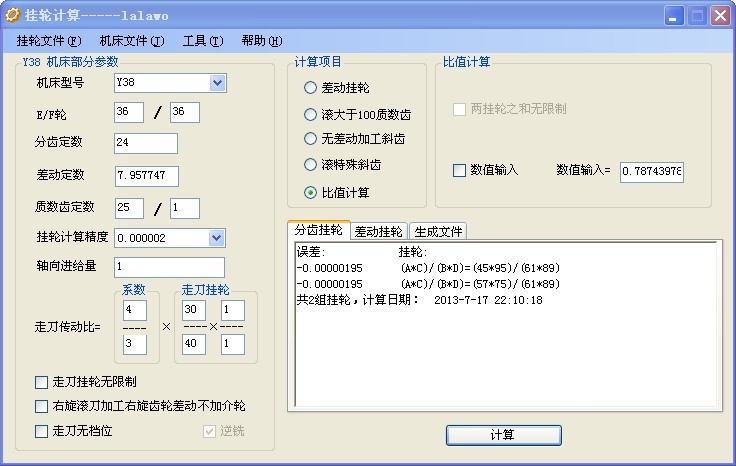Select the 无差动加工斜齿 radio option
Viewport: 736px width, 466px height.
310,139
